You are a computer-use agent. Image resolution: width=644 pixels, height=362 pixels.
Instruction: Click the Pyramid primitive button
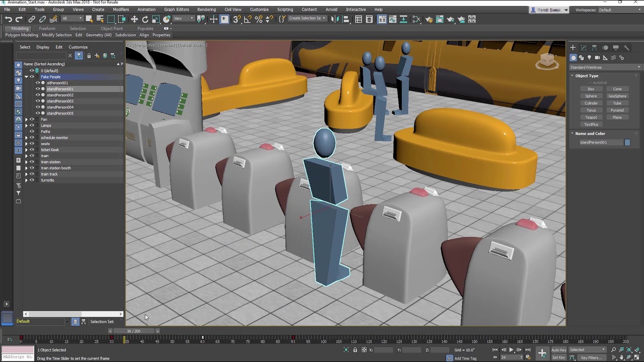(617, 111)
